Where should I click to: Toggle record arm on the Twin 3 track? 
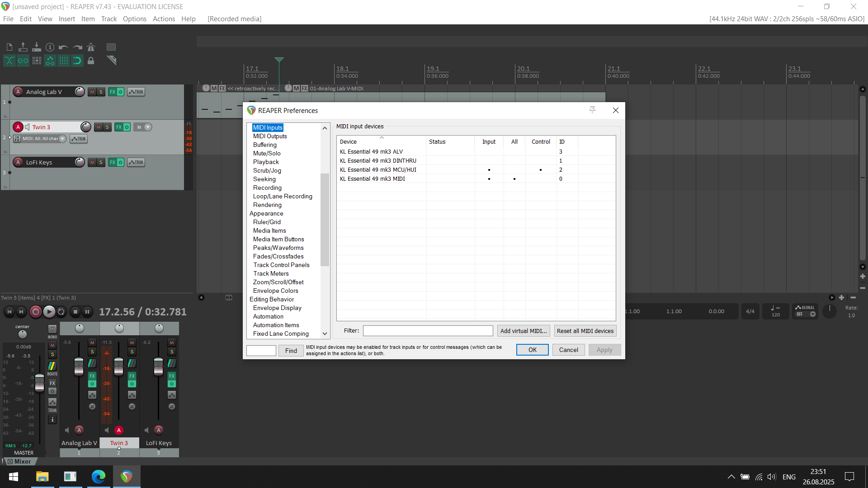click(x=18, y=127)
